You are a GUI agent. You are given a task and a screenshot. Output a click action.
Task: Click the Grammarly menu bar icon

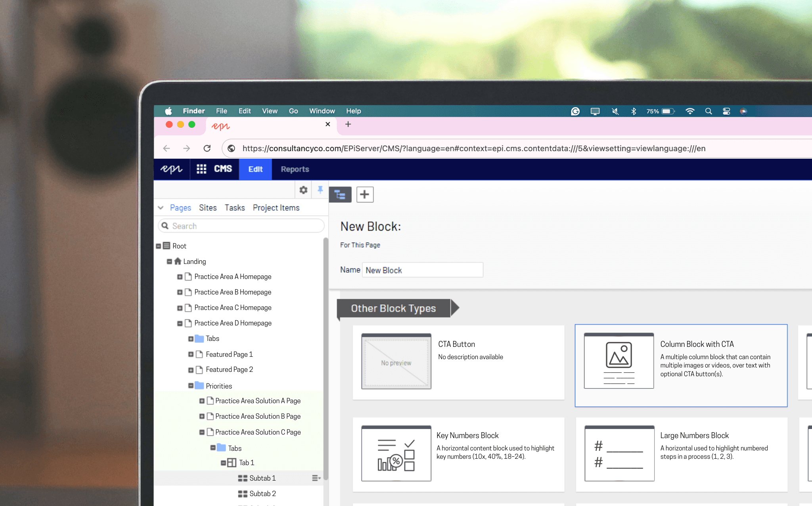pyautogui.click(x=575, y=112)
